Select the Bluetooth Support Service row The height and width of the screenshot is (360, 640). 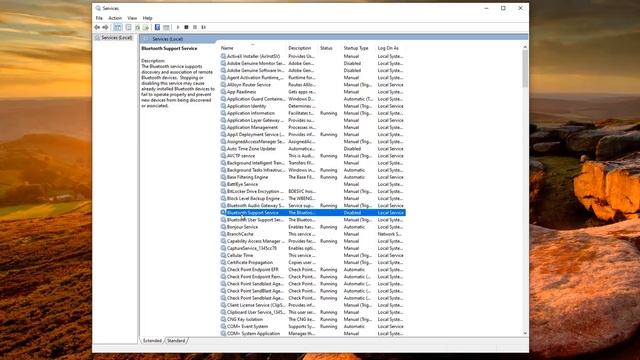coord(313,213)
